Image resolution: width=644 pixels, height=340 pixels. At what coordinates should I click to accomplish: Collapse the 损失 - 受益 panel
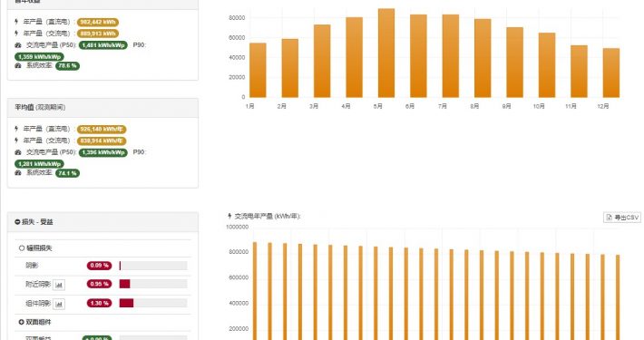(x=17, y=222)
